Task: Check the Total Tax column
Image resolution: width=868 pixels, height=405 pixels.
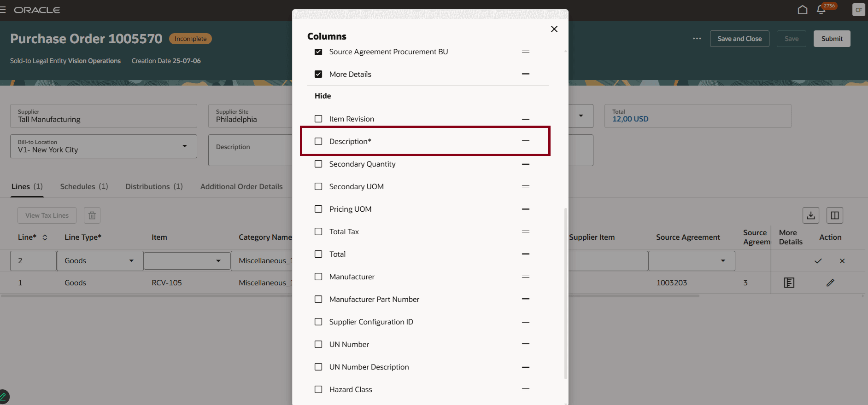Action: pos(318,231)
